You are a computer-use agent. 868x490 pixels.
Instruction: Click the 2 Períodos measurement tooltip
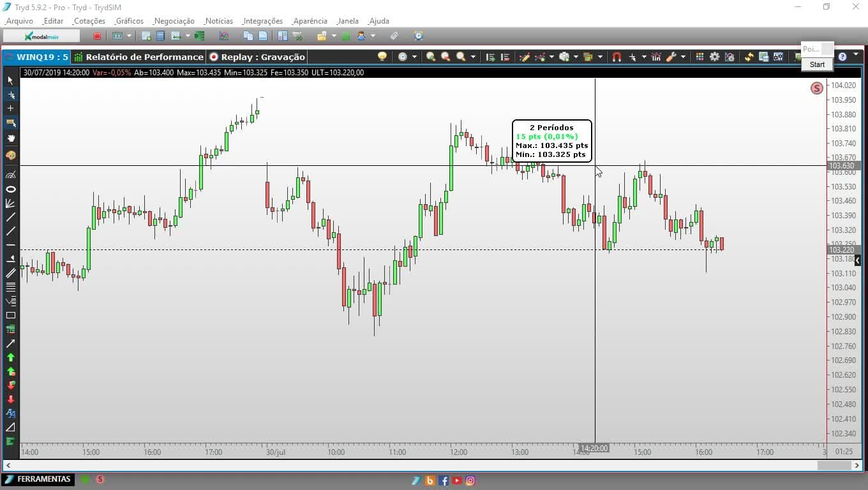[x=552, y=140]
